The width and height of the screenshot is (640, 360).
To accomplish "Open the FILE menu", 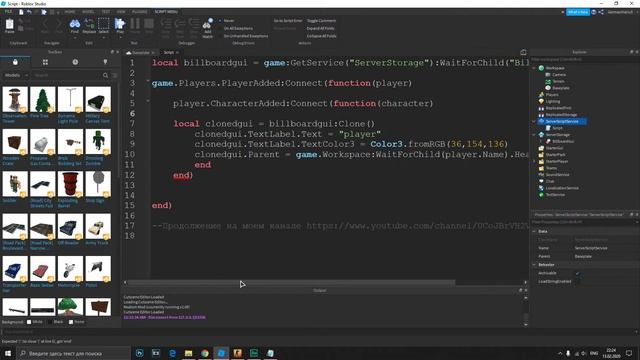I will 8,12.
